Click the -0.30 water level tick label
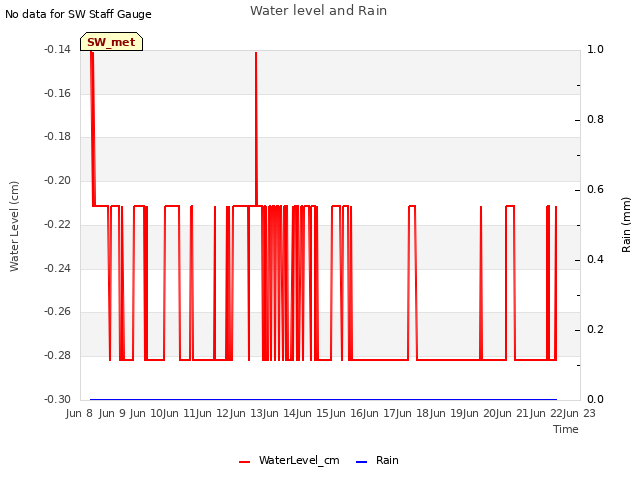640x480 pixels. click(x=57, y=399)
